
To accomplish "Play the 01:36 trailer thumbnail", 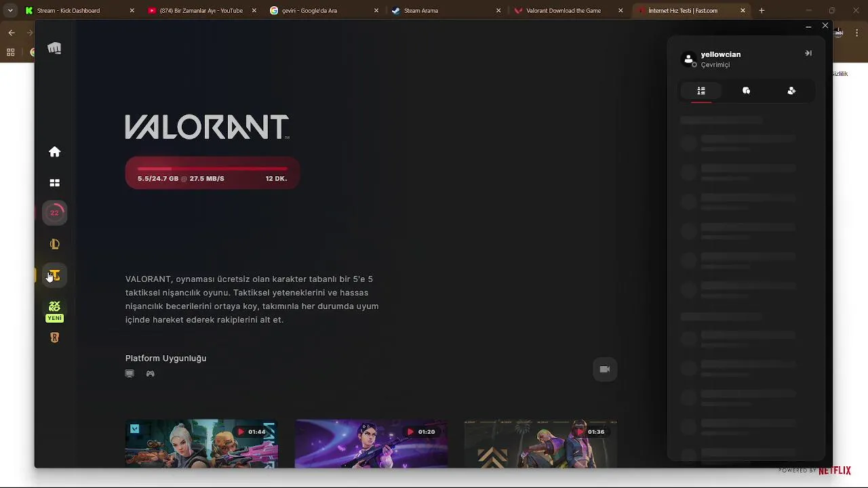I will [x=540, y=444].
